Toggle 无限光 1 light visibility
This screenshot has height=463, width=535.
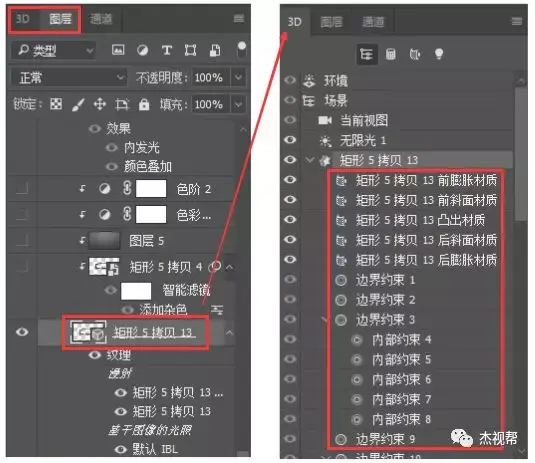290,140
